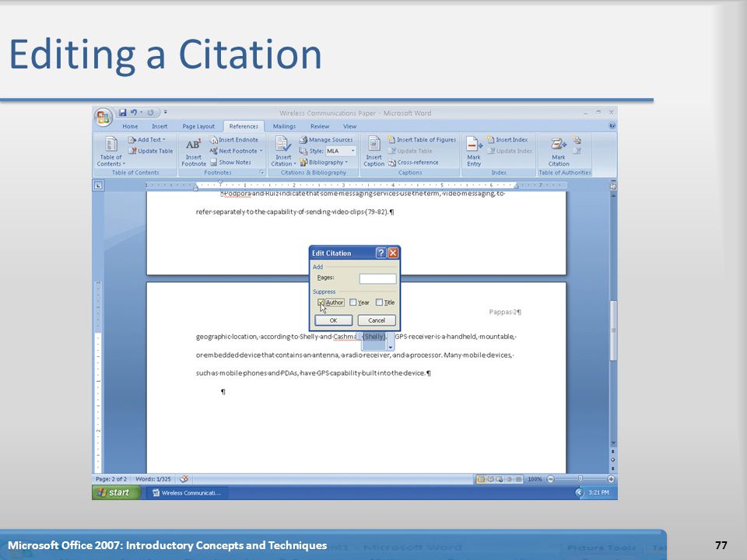Viewport: 747px width, 560px height.
Task: Switch to Outline view
Action: (x=509, y=479)
